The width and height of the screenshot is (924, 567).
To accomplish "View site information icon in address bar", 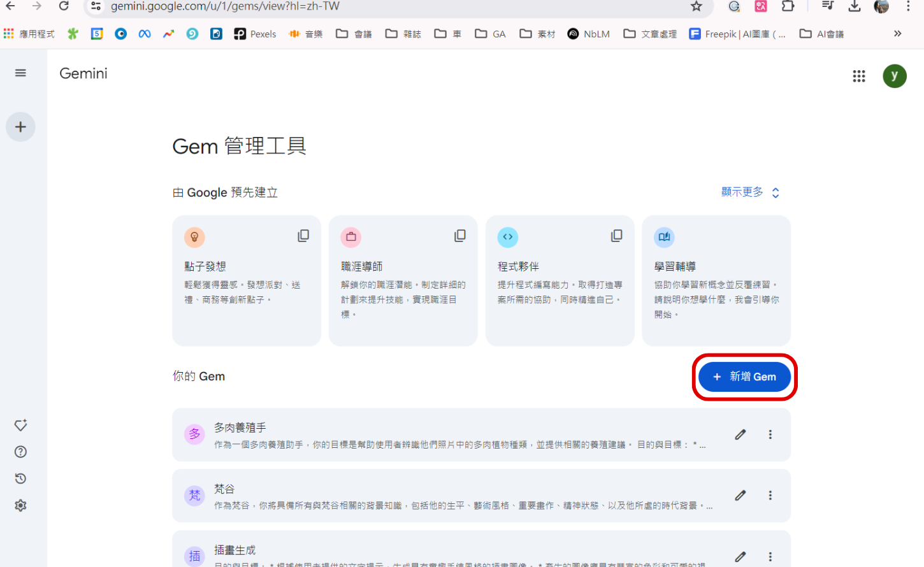I will (96, 6).
